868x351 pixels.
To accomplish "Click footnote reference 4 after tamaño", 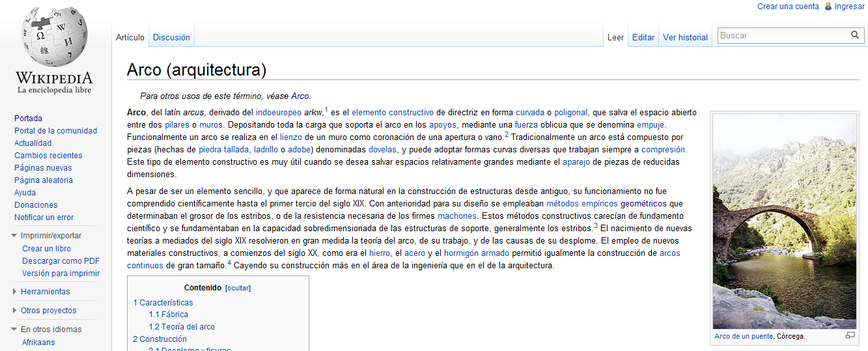I will (229, 262).
